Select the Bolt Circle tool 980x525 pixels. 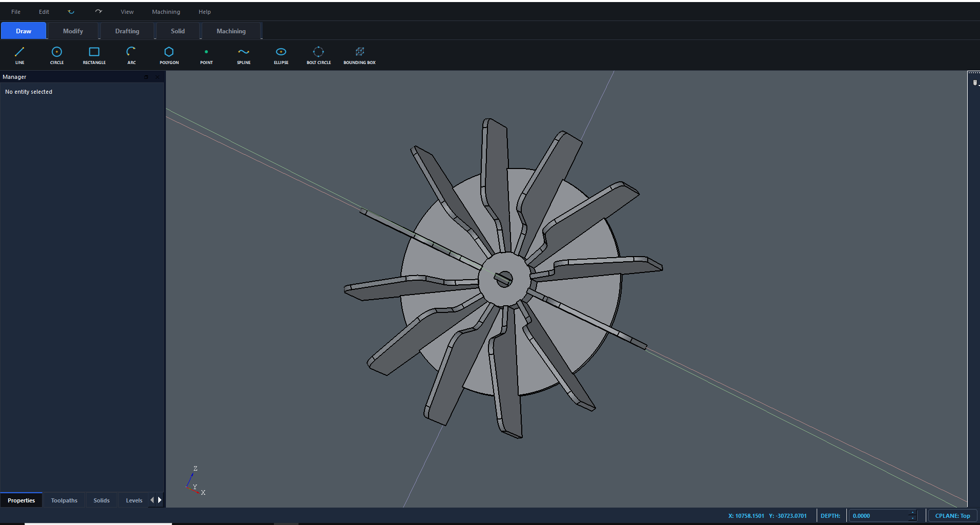pyautogui.click(x=318, y=55)
